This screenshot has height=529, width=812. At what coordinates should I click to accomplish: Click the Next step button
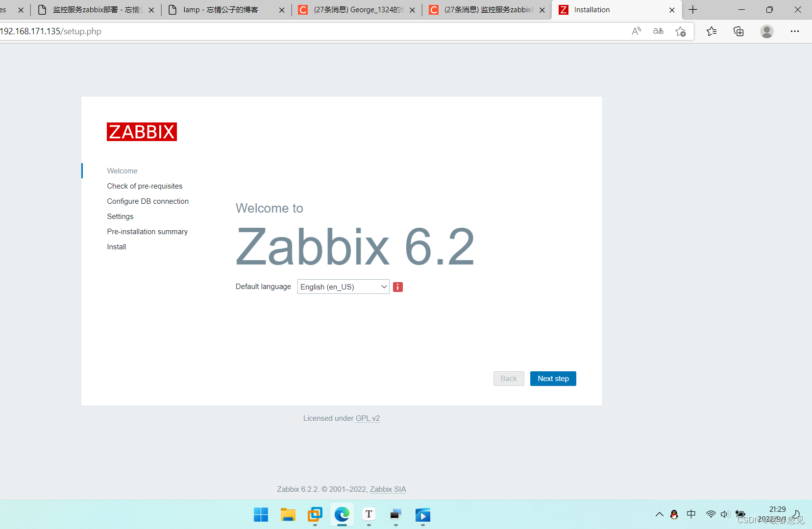(x=553, y=379)
